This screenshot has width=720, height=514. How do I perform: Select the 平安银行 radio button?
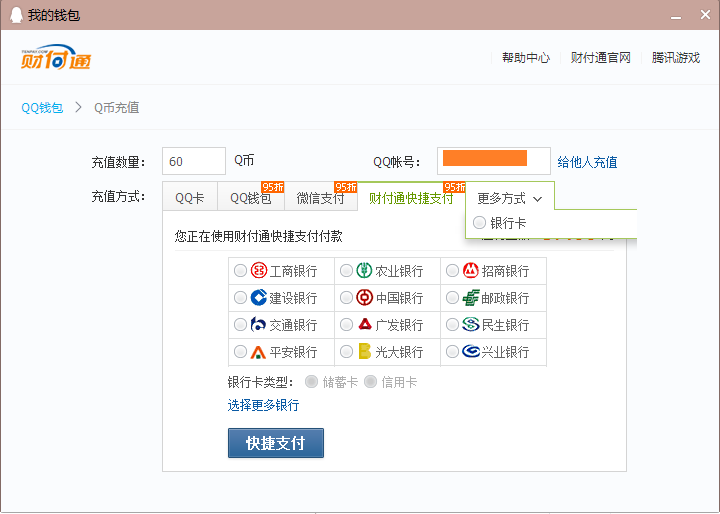[240, 352]
